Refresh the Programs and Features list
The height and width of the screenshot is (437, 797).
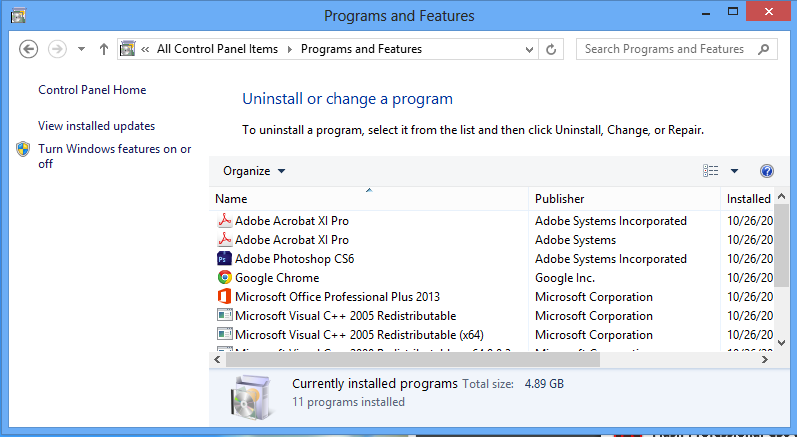click(x=551, y=49)
